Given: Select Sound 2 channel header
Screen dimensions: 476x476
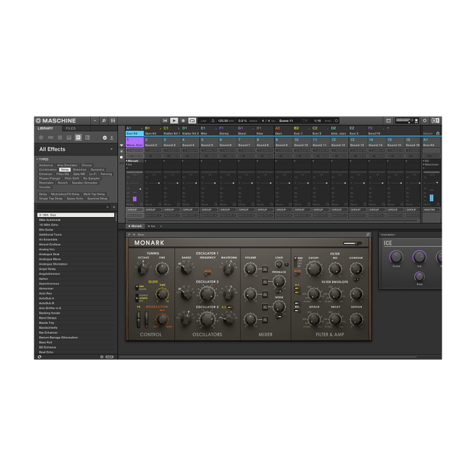Looking at the screenshot, I should click(154, 142).
